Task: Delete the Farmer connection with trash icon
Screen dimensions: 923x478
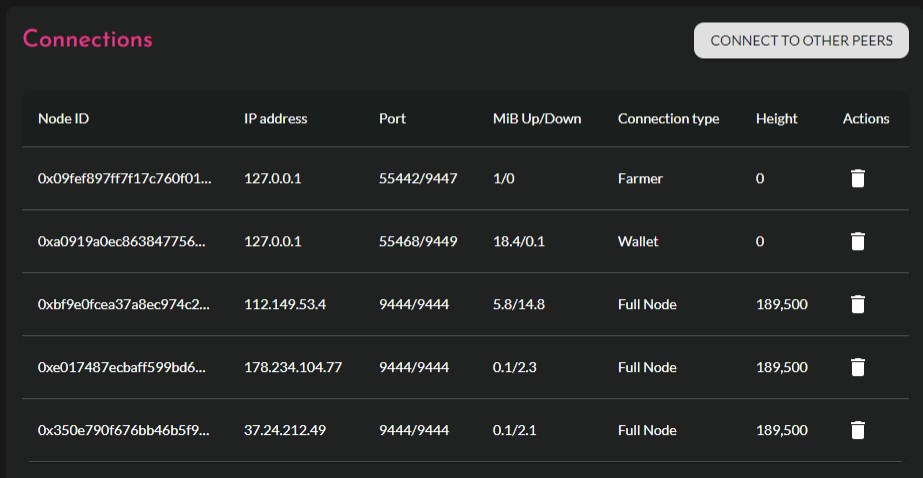Action: point(858,178)
